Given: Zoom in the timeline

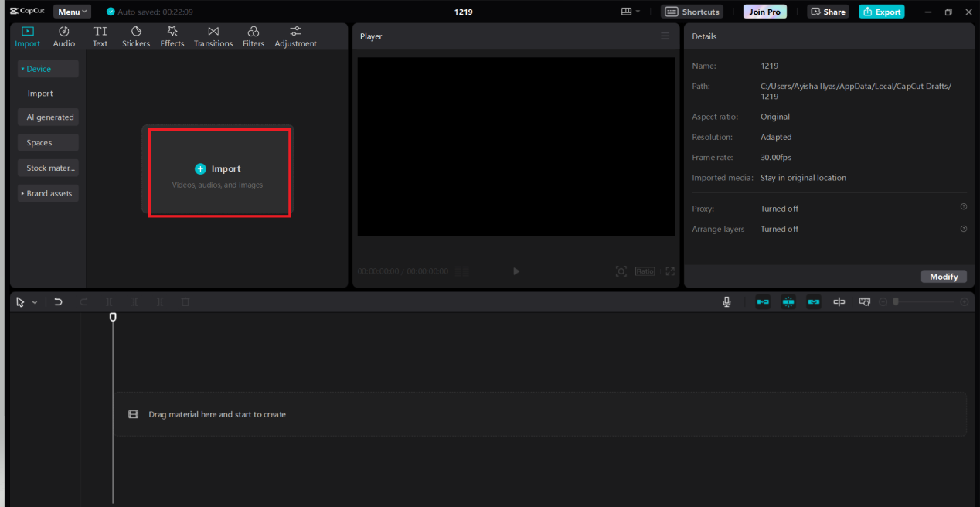Looking at the screenshot, I should tap(965, 302).
